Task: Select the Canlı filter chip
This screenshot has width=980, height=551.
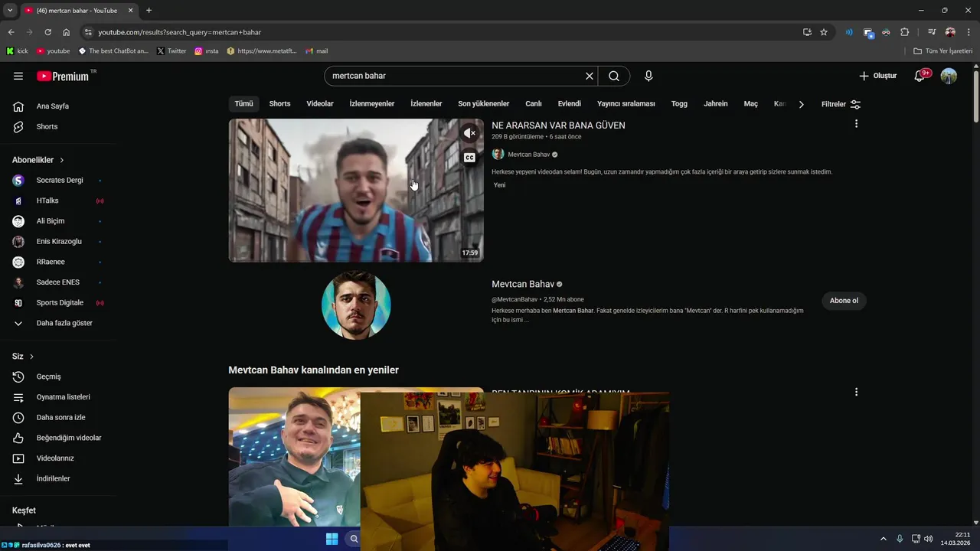Action: point(534,104)
